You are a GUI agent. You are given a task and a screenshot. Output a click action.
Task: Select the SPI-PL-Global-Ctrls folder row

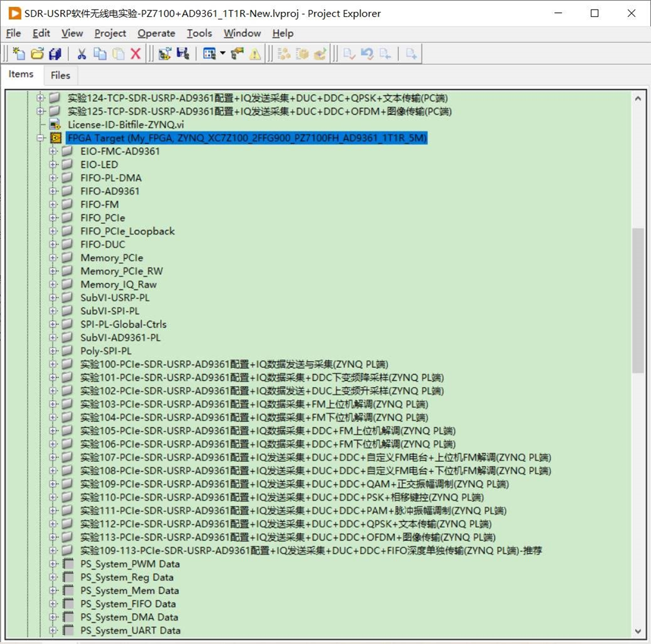(x=124, y=324)
